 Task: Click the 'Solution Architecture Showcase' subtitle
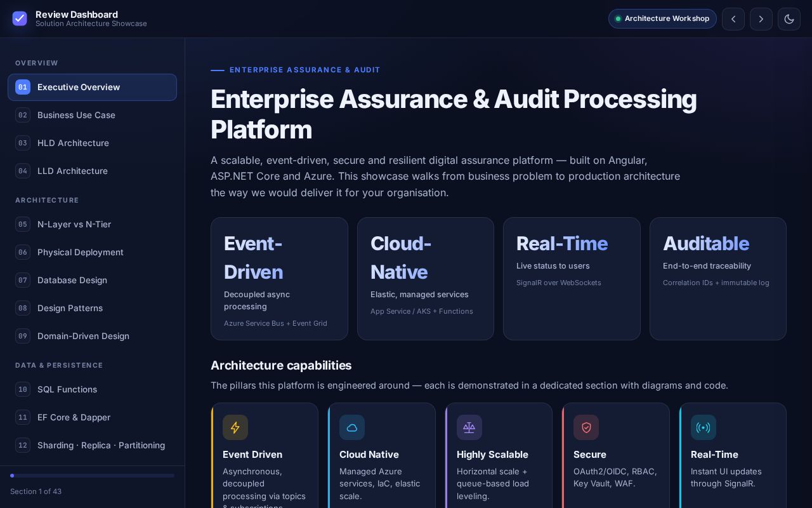click(91, 23)
